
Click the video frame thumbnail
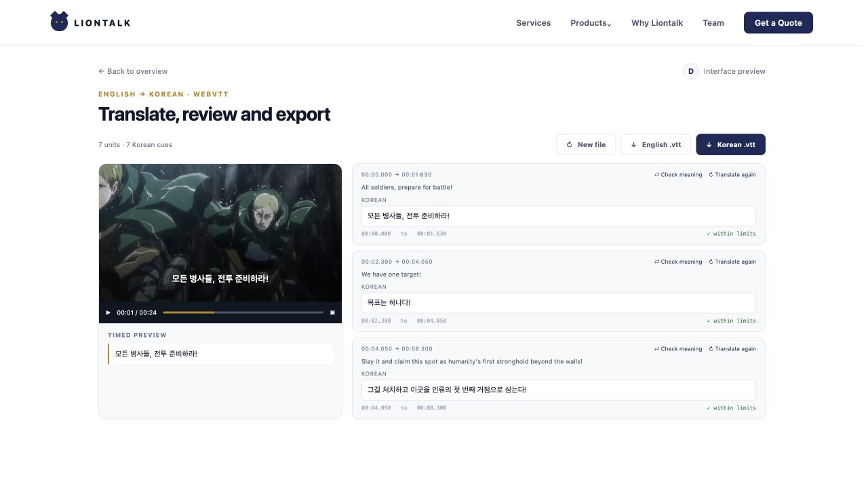tap(220, 232)
